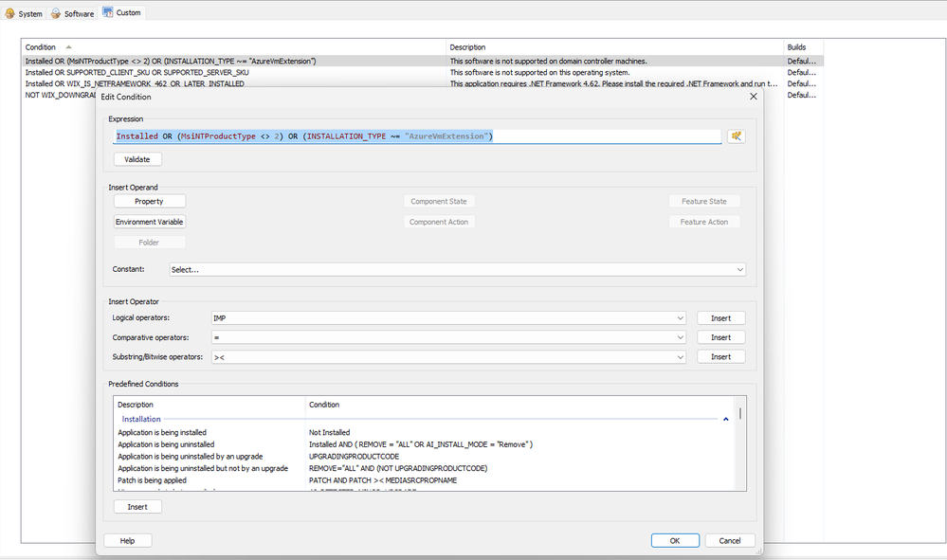Click the Insert button below Predefined Conditions
Viewport: 947px width, 560px height.
tap(137, 507)
